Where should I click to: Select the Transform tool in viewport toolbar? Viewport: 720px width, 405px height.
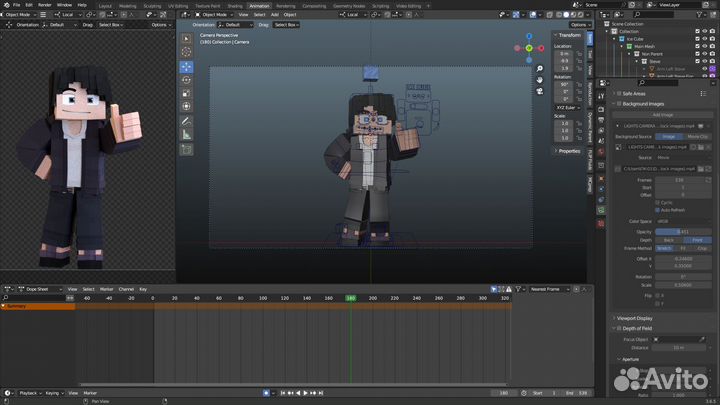pos(186,107)
